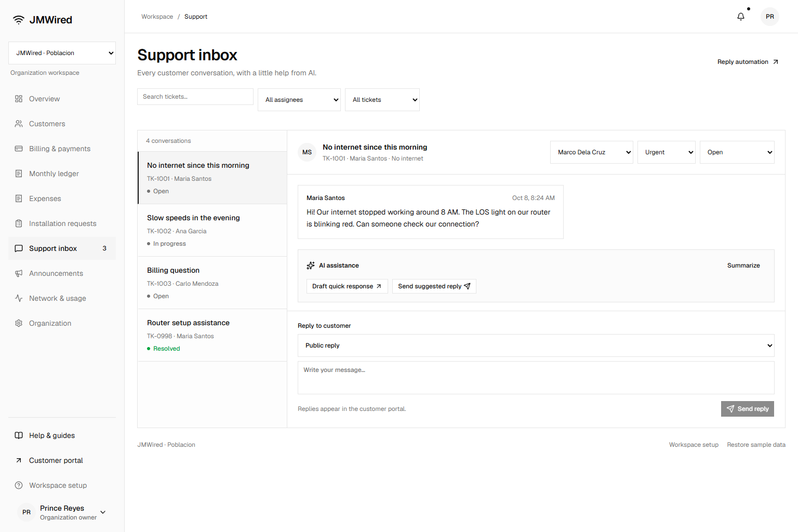Click the Overview grid icon in sidebar
This screenshot has height=532, width=798.
click(x=19, y=99)
